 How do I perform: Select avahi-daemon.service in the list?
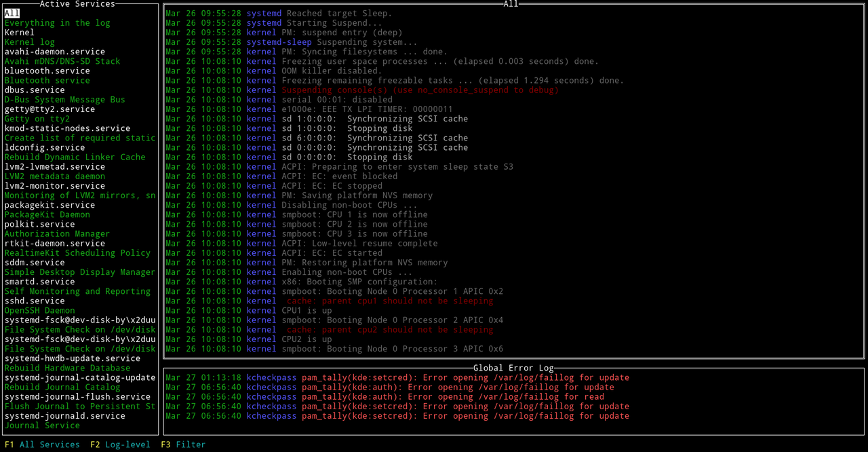(55, 52)
